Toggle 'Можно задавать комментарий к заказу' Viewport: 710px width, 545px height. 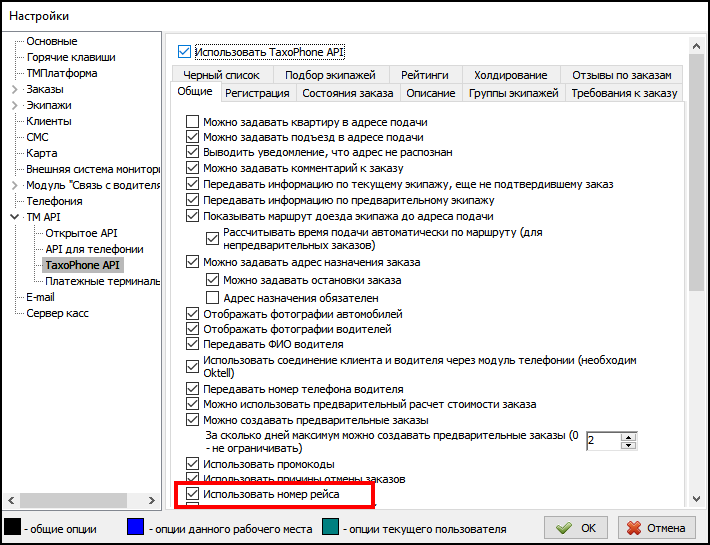coord(192,168)
